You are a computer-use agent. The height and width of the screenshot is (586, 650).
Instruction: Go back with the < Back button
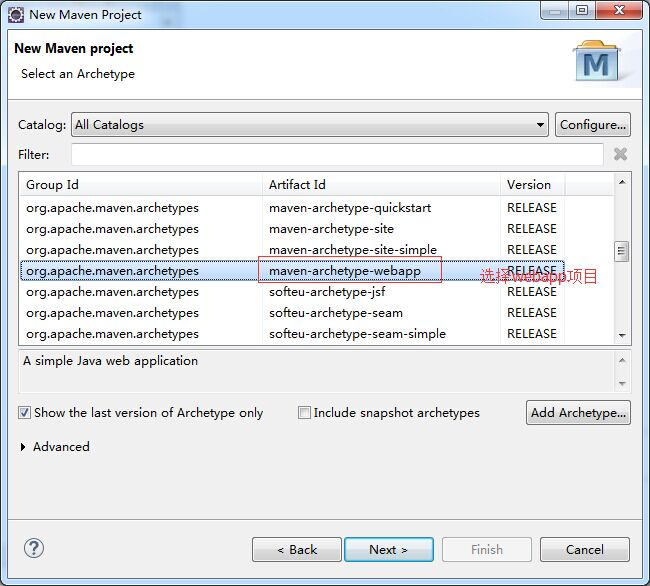(x=297, y=550)
